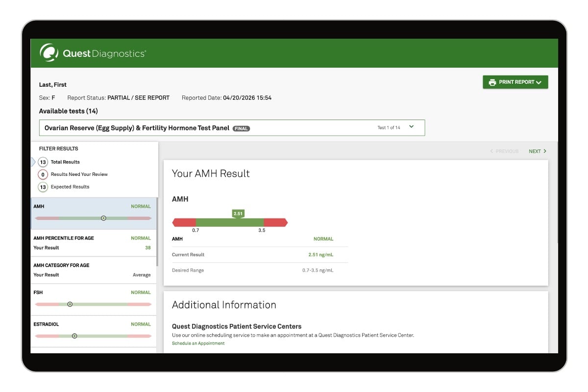Click the 2.51 marker on AMH range bar
588x392 pixels.
tap(238, 214)
